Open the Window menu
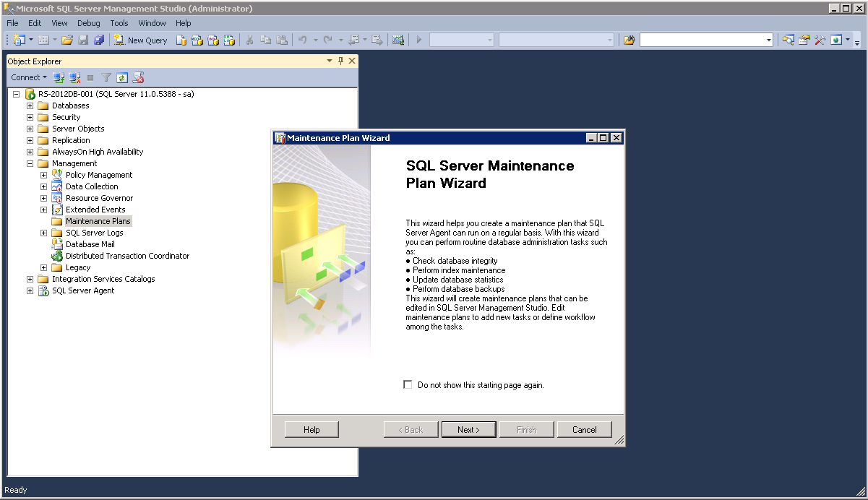Image resolution: width=868 pixels, height=500 pixels. (x=152, y=23)
